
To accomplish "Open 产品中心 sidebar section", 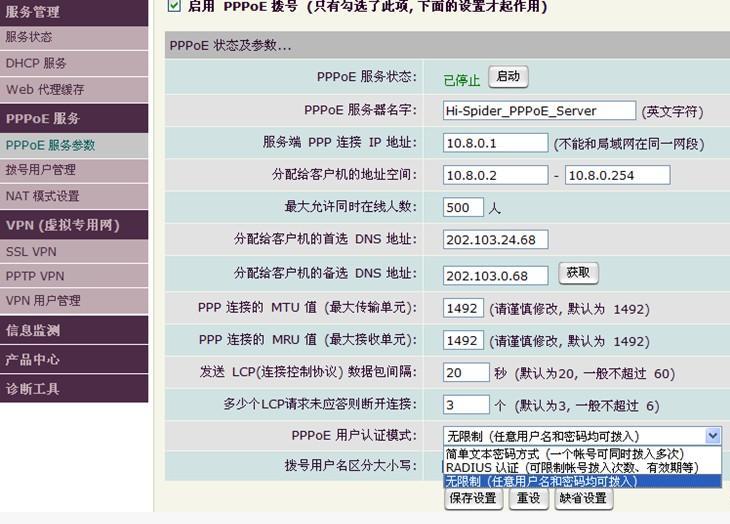I will point(74,359).
